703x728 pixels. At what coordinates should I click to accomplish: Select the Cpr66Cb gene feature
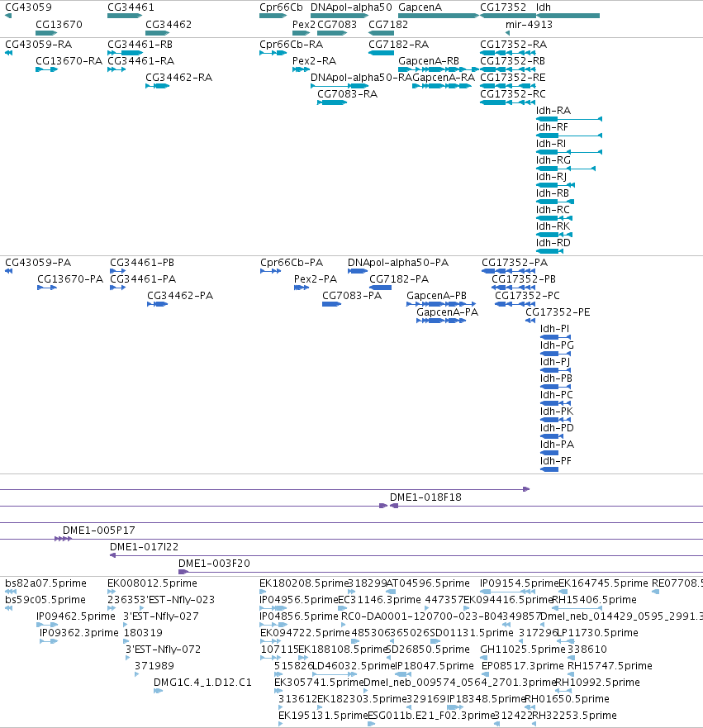(273, 16)
